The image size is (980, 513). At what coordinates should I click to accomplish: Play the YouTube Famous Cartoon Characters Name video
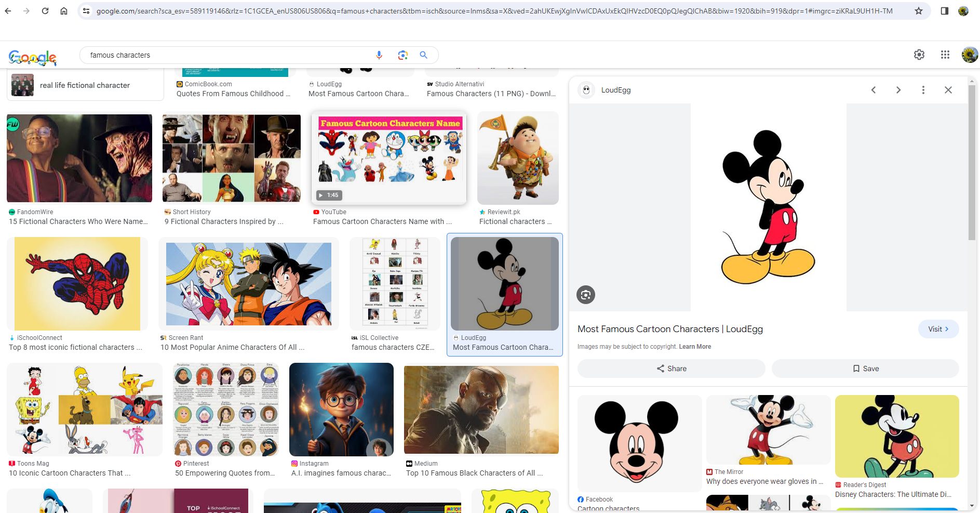click(389, 159)
